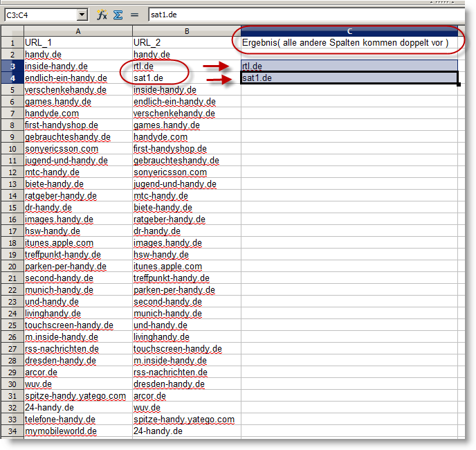Viewport: 476px width, 450px height.
Task: Click sat1.de in column B
Action: click(187, 78)
